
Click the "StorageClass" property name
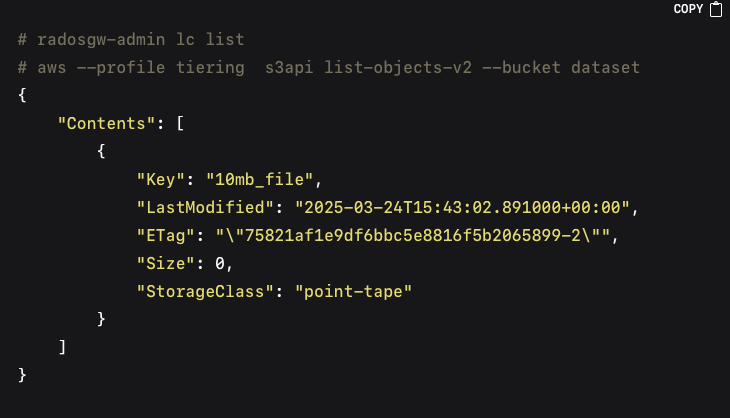tap(205, 291)
